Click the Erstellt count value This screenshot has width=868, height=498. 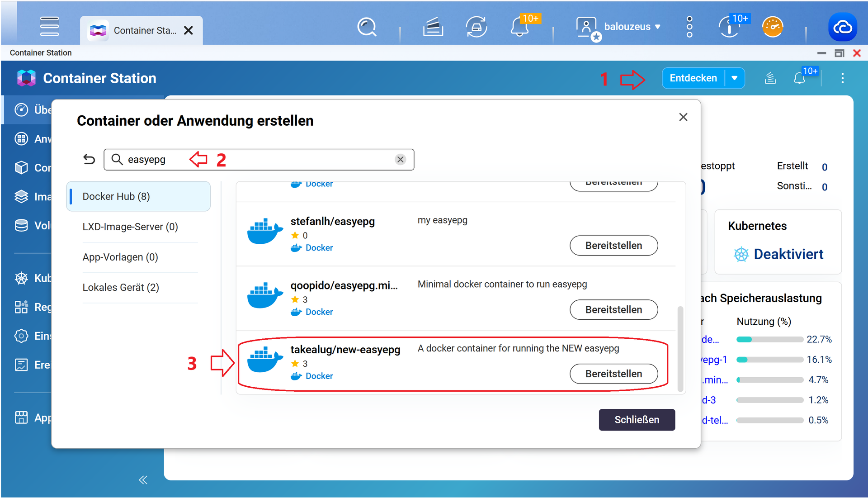pos(825,167)
